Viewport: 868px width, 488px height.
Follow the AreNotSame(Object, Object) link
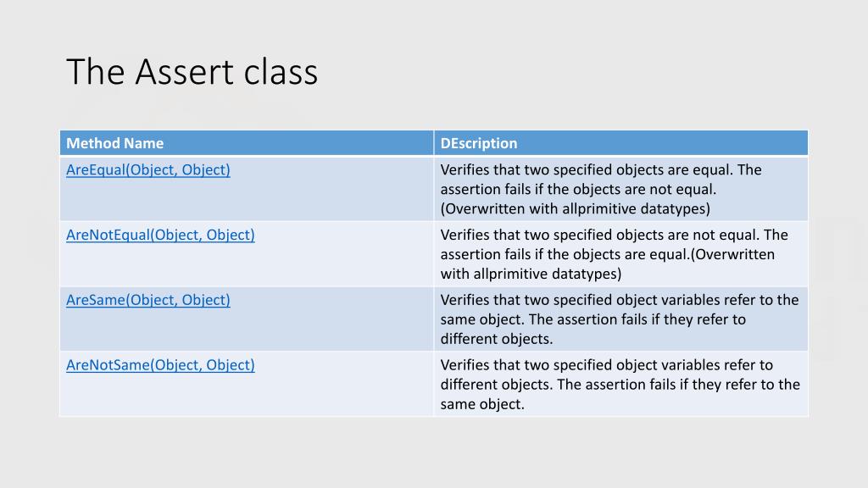coord(160,365)
